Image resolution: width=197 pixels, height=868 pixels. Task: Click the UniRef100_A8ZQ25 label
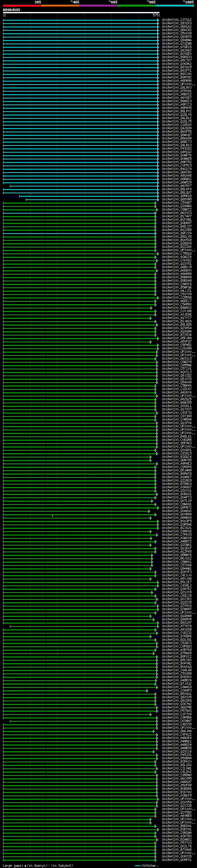click(x=176, y=399)
